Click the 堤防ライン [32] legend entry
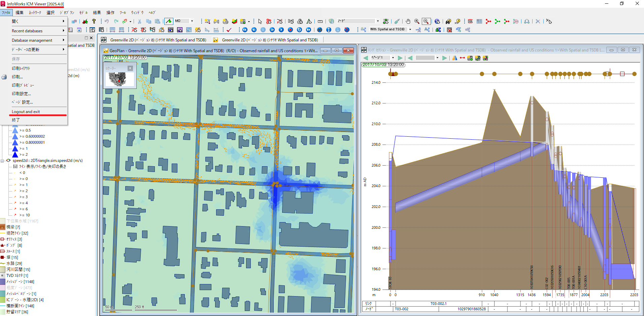Image resolution: width=644 pixels, height=316 pixels. tap(17, 233)
